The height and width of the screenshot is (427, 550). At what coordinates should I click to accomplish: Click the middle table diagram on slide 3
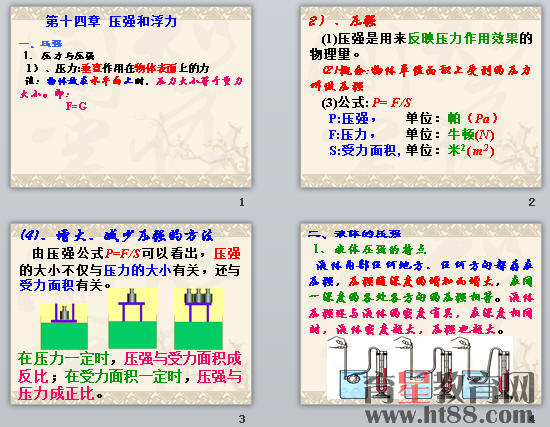point(132,318)
